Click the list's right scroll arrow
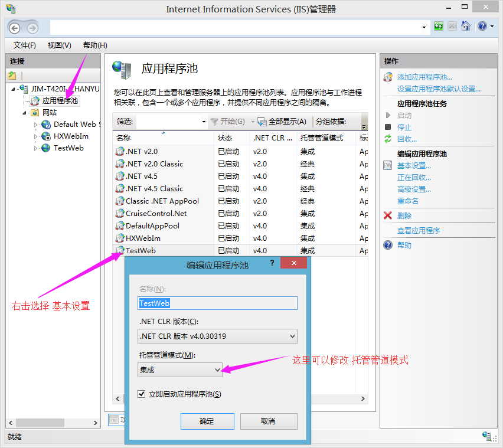The width and height of the screenshot is (503, 448). (x=363, y=398)
